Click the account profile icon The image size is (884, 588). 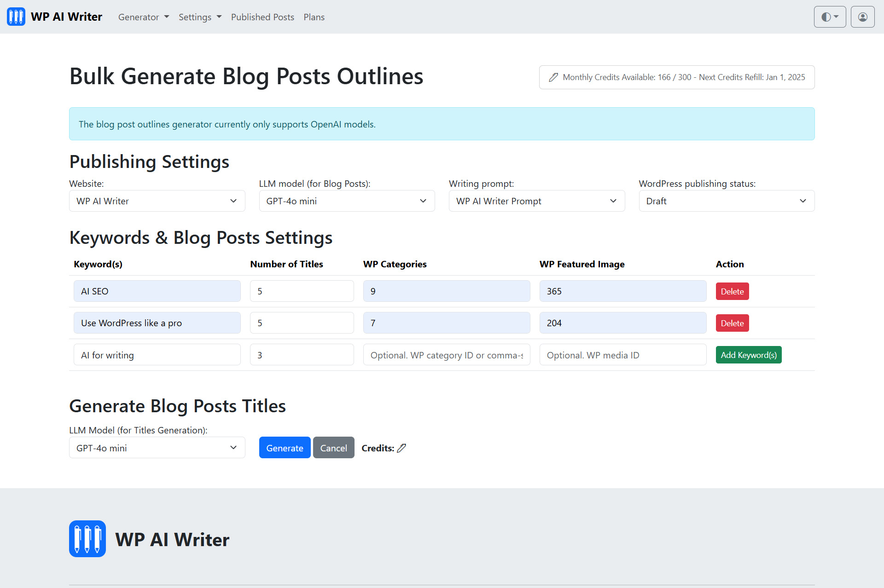862,17
